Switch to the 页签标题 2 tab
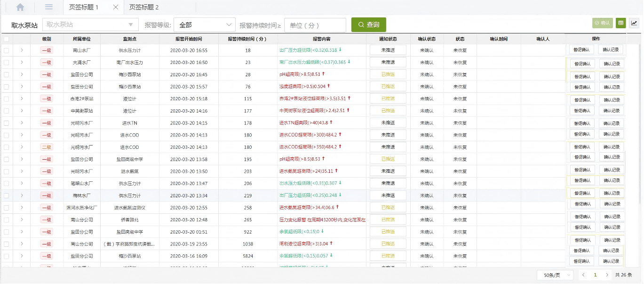The width and height of the screenshot is (644, 284). point(143,7)
